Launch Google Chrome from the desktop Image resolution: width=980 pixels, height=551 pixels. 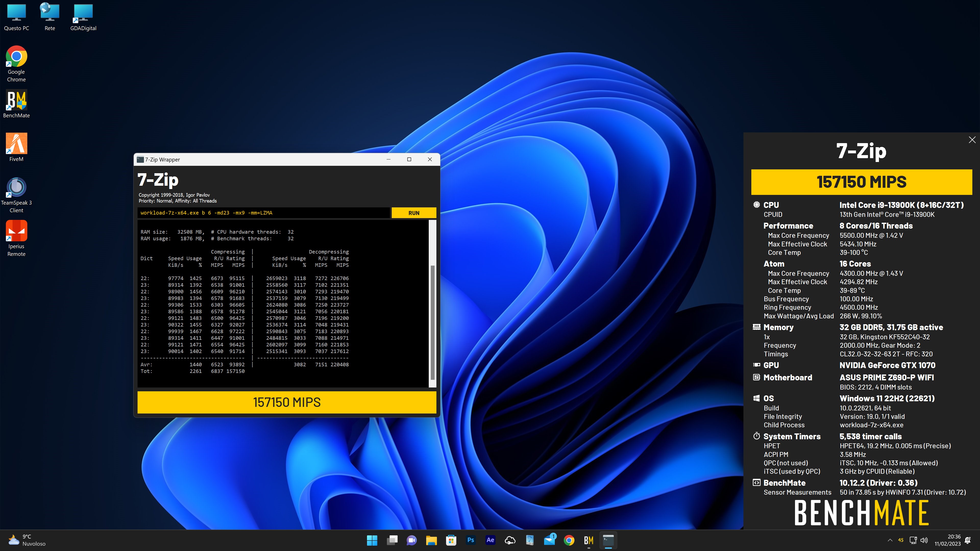tap(16, 64)
